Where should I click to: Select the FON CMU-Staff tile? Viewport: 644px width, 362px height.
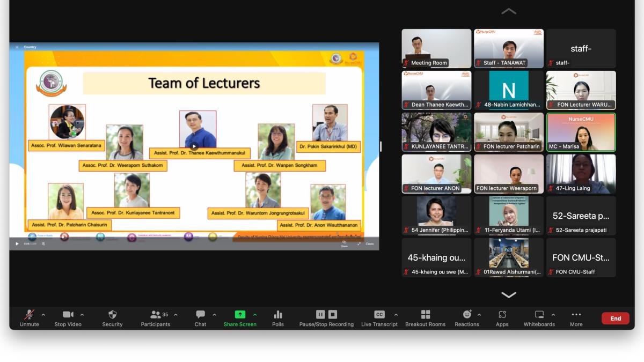pyautogui.click(x=581, y=257)
